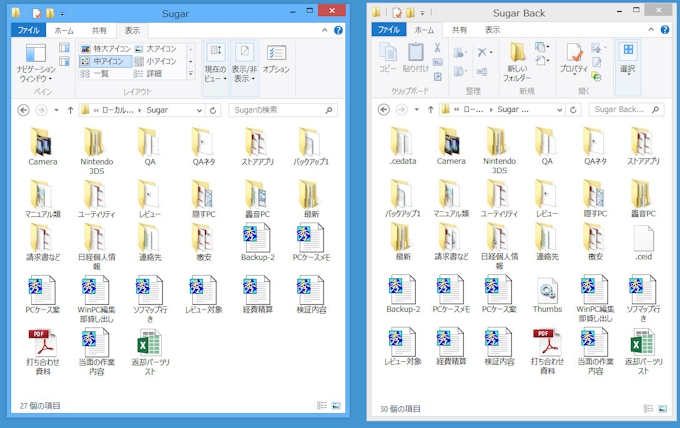Open address bar history dropdown in Sugar
Viewport: 680px width, 428px height.
tap(199, 111)
